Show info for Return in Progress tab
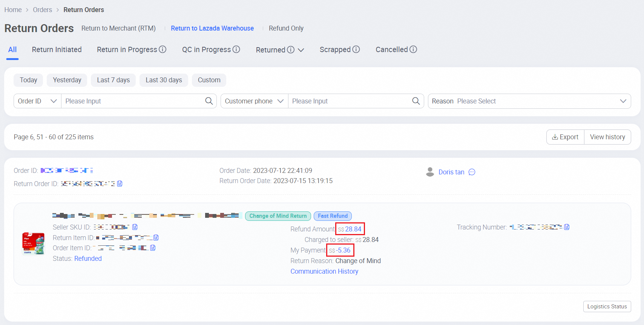 tap(163, 49)
